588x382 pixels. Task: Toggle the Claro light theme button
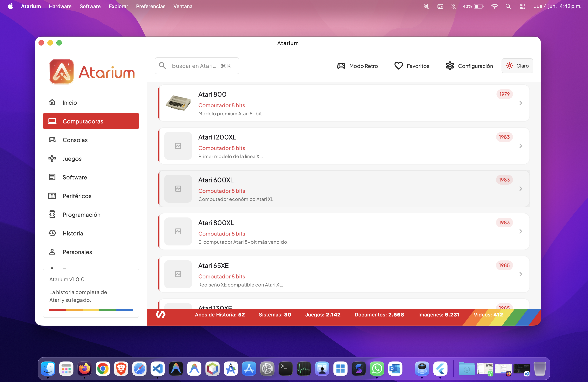point(517,66)
